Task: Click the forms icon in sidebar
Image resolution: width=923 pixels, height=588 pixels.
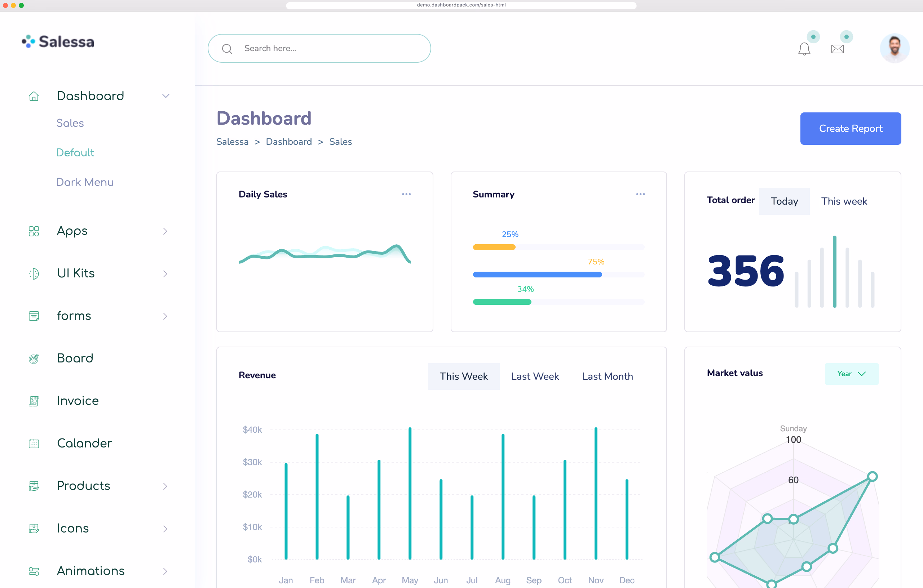Action: pos(34,316)
